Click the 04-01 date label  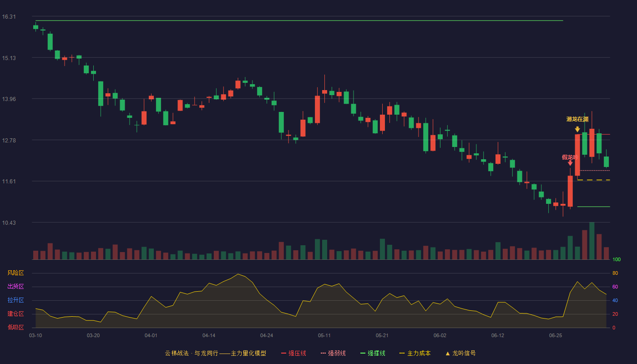click(151, 335)
